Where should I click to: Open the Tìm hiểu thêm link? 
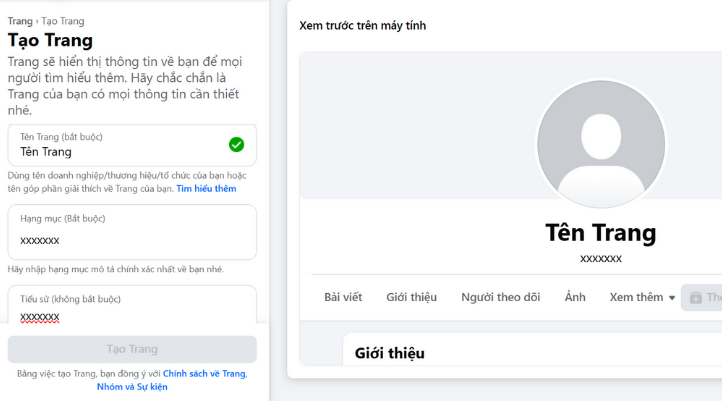[x=206, y=188]
